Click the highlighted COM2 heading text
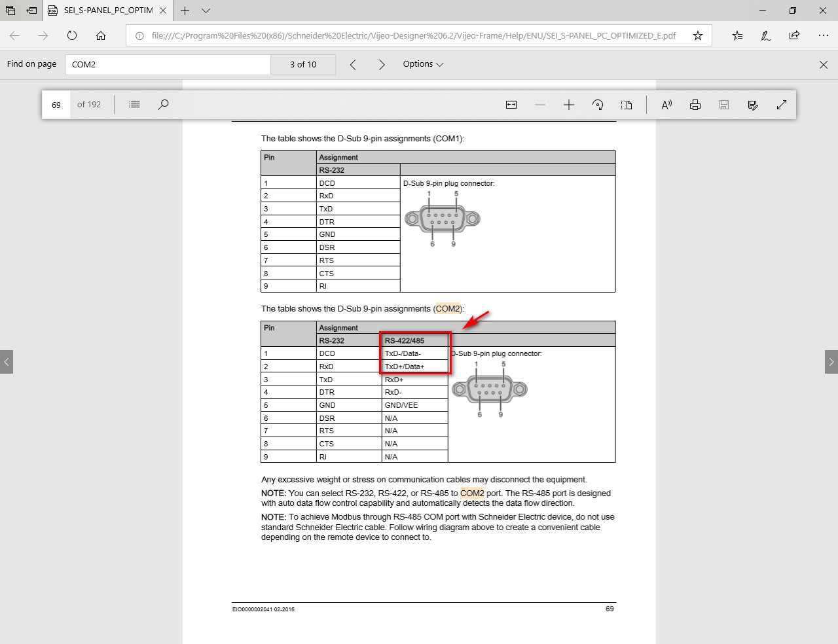 pos(448,308)
